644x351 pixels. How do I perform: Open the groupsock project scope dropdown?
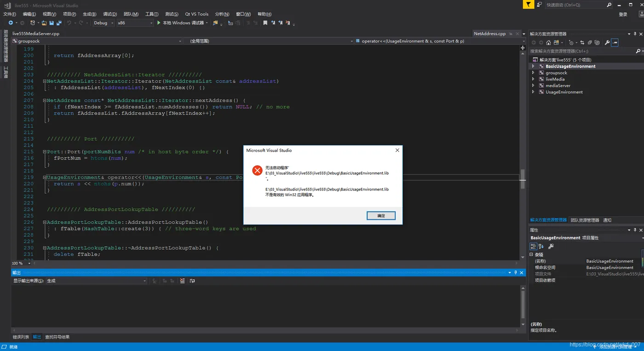tap(97, 41)
